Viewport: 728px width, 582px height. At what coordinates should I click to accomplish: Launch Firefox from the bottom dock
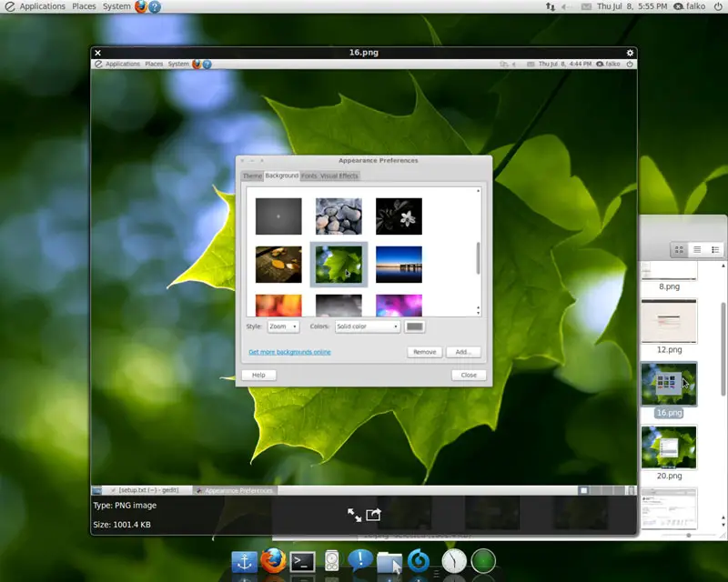tap(272, 561)
